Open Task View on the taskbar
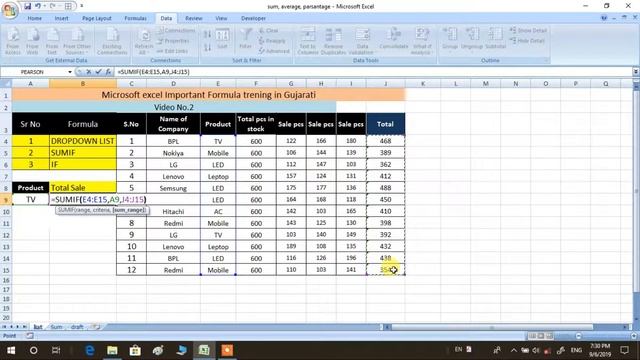This screenshot has width=640, height=360. tap(56, 350)
